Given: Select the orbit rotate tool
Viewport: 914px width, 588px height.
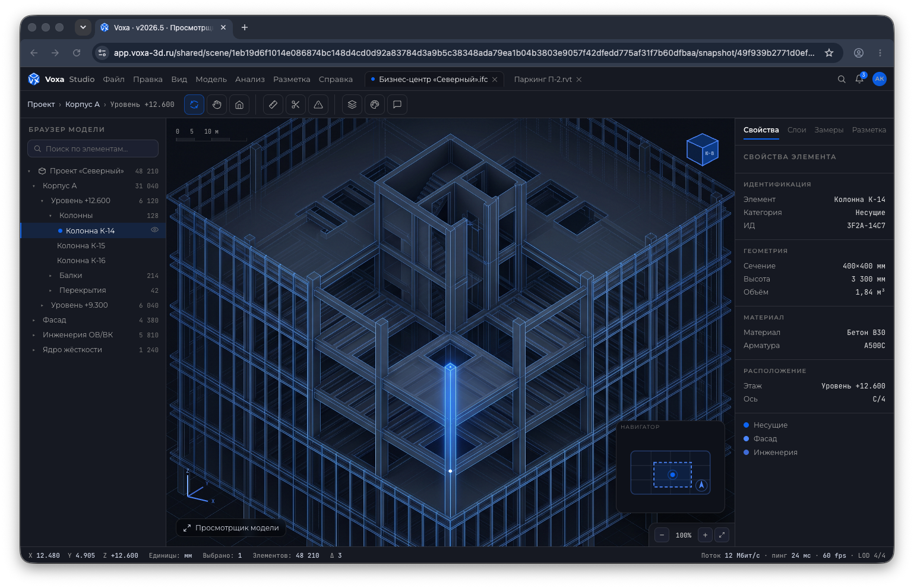Looking at the screenshot, I should point(194,105).
